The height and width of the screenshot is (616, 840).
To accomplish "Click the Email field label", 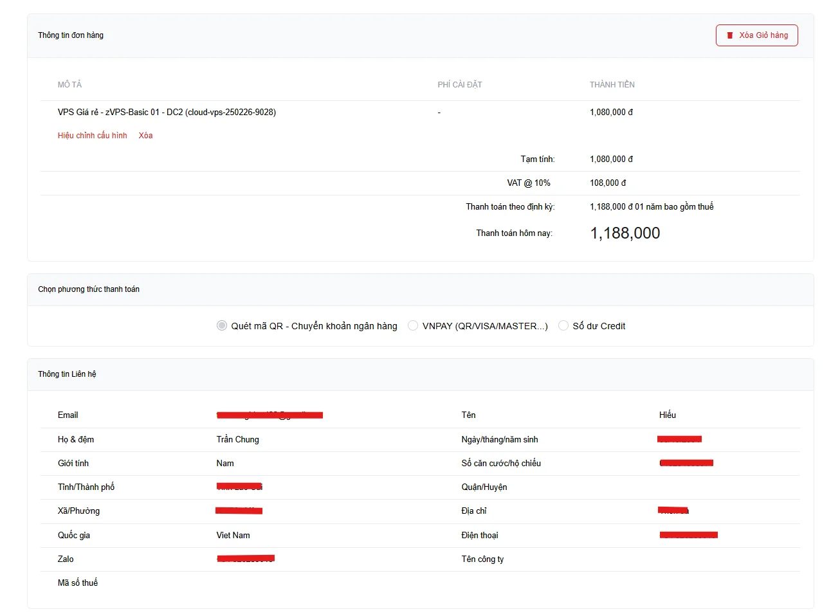I will pyautogui.click(x=68, y=415).
